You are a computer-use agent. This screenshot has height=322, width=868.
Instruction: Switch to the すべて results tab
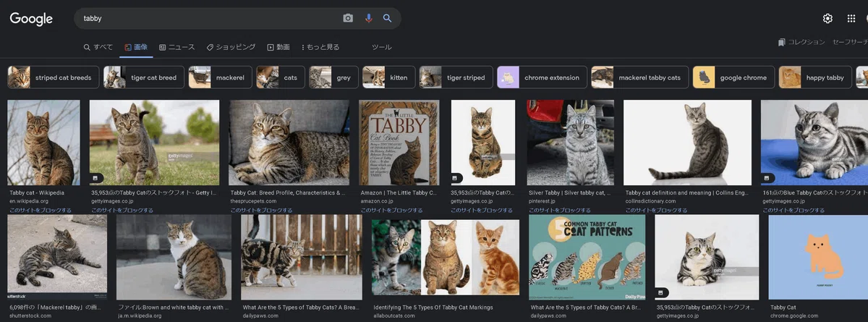click(x=98, y=47)
